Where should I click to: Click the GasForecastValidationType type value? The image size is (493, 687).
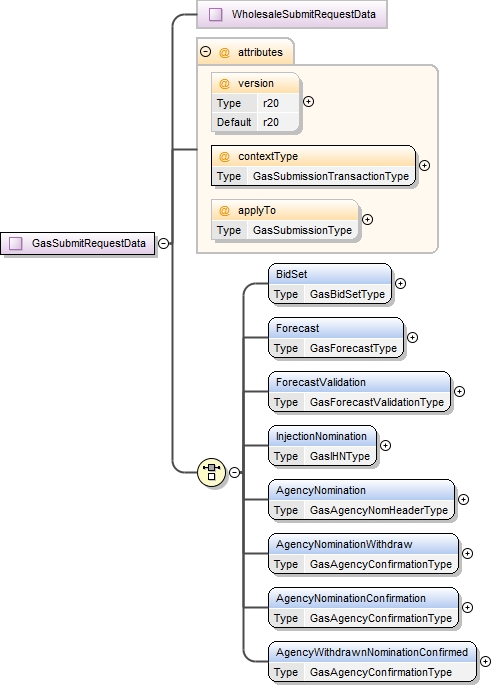click(x=377, y=402)
